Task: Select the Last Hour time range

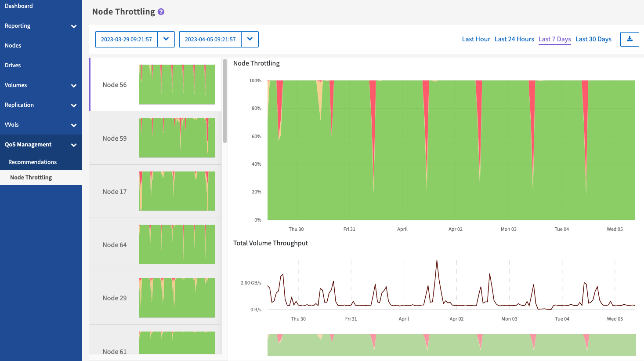Action: click(476, 39)
